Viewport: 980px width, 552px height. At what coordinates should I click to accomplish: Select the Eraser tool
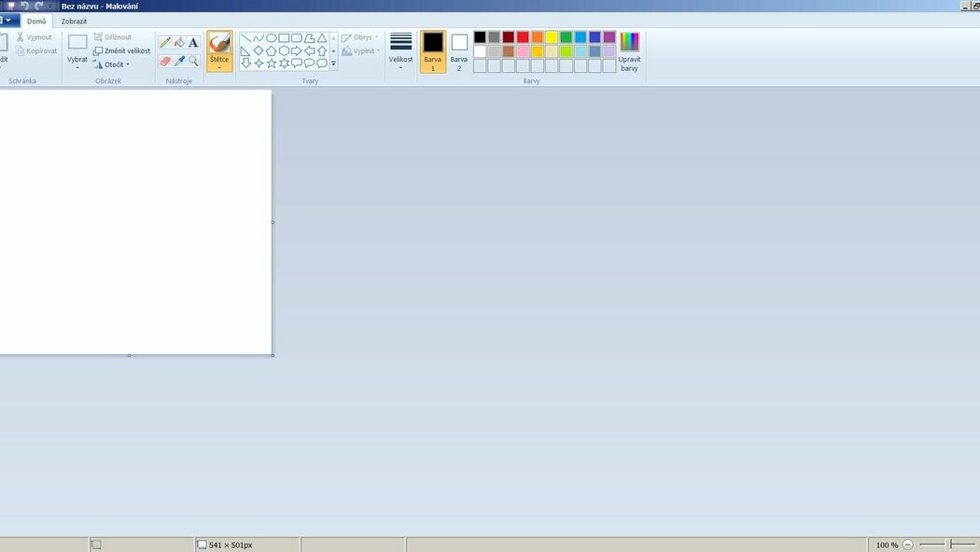click(x=165, y=61)
